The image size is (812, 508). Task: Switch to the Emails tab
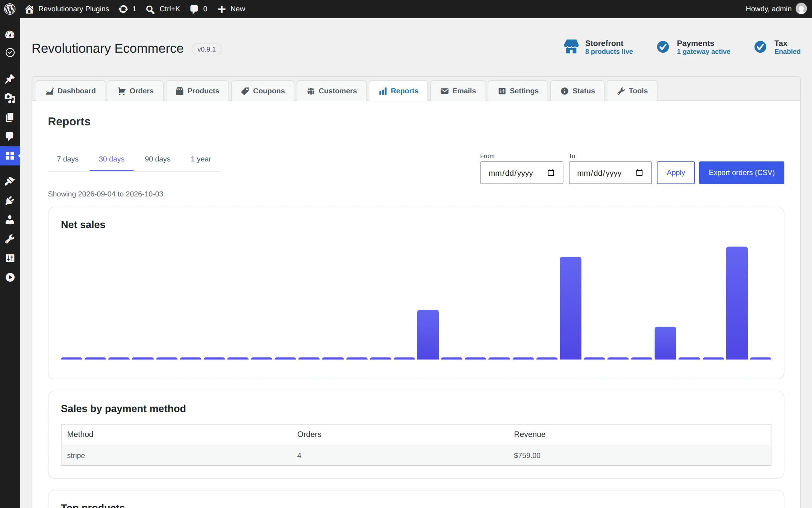click(458, 91)
